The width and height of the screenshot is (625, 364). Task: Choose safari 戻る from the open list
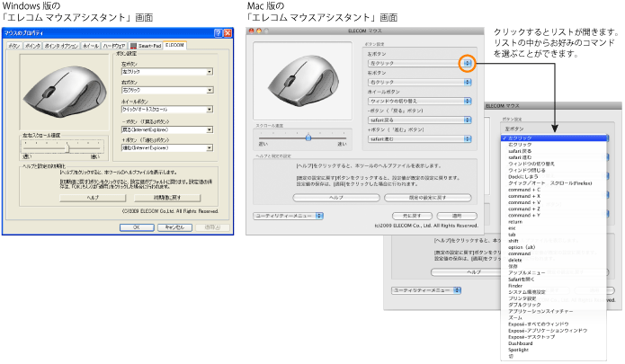coord(554,151)
